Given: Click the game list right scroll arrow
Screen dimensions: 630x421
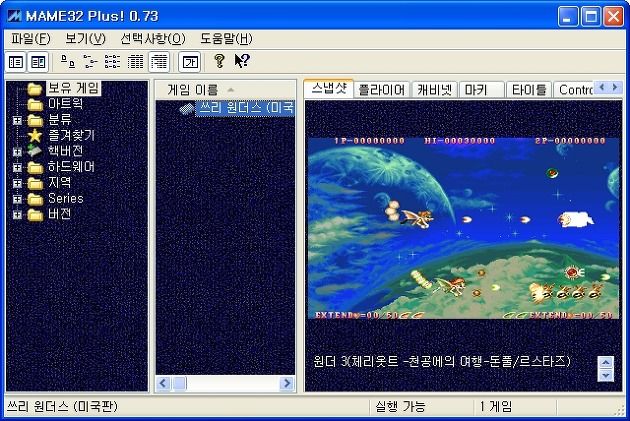Looking at the screenshot, I should (287, 384).
